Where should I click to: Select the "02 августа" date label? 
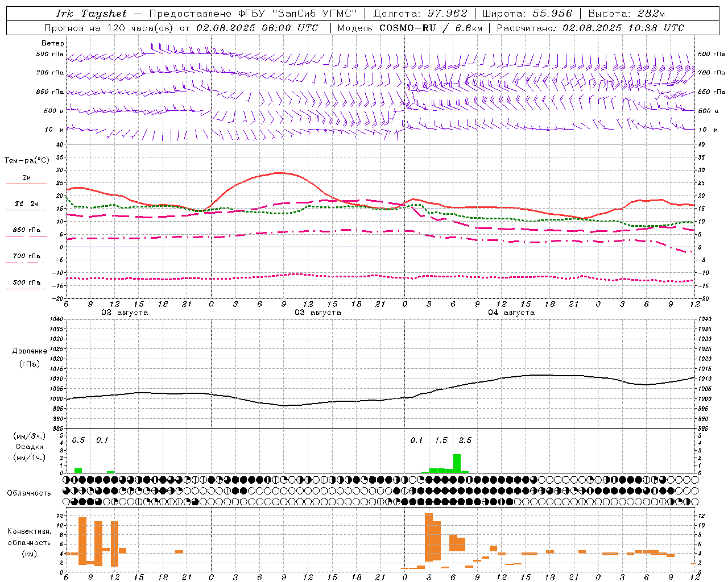point(125,313)
